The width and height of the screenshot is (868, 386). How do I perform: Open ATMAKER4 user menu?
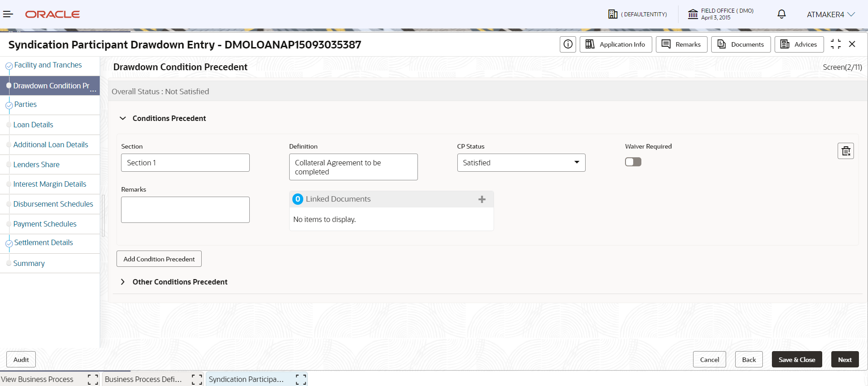pyautogui.click(x=831, y=14)
